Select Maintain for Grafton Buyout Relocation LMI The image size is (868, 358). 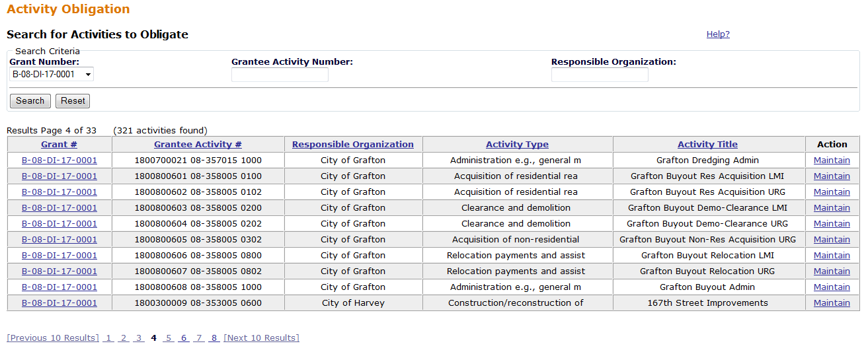(832, 256)
